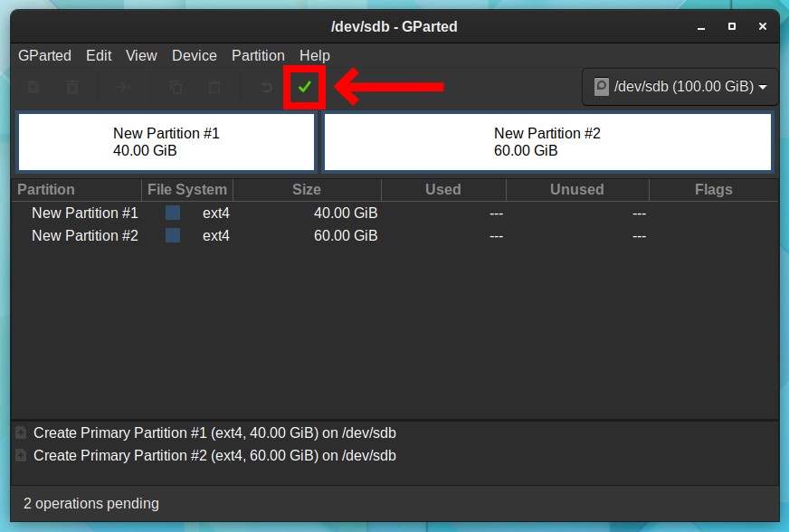Click the Size column header

tap(307, 190)
